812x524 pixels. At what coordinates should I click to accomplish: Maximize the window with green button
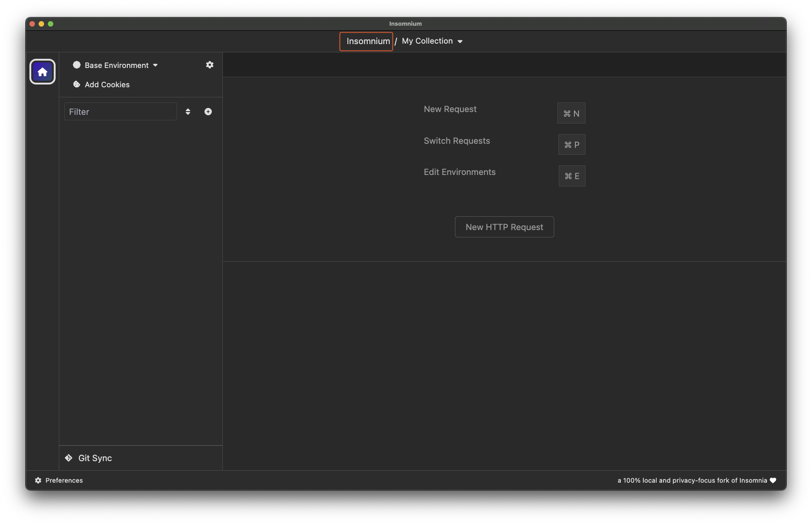tap(51, 24)
